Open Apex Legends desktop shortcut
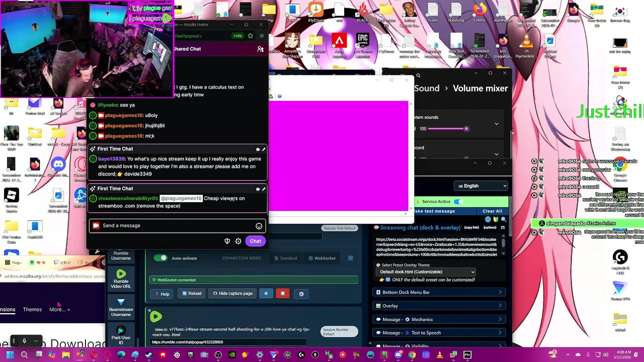 coord(339,46)
